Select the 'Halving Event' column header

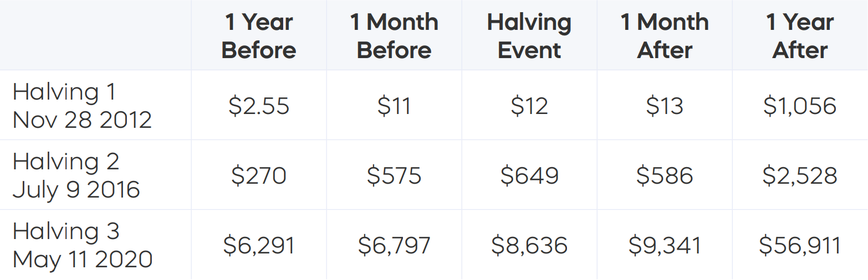(x=529, y=36)
